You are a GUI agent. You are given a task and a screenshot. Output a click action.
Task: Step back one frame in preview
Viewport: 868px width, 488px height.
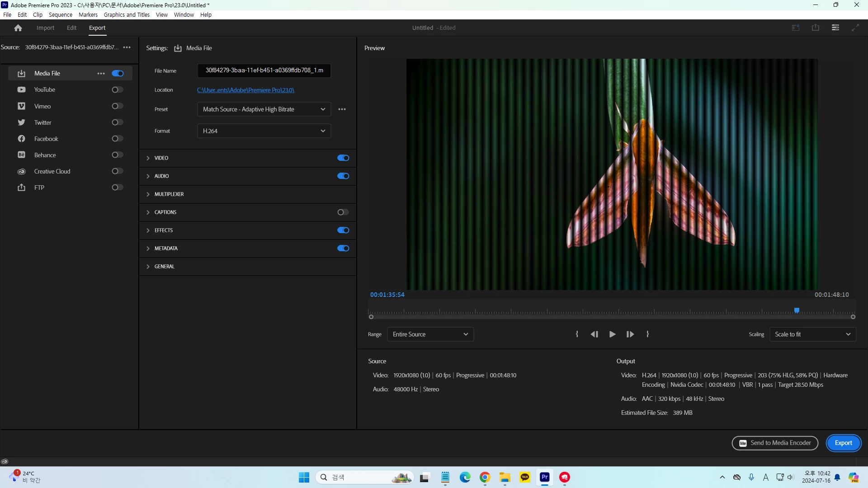[x=594, y=334]
